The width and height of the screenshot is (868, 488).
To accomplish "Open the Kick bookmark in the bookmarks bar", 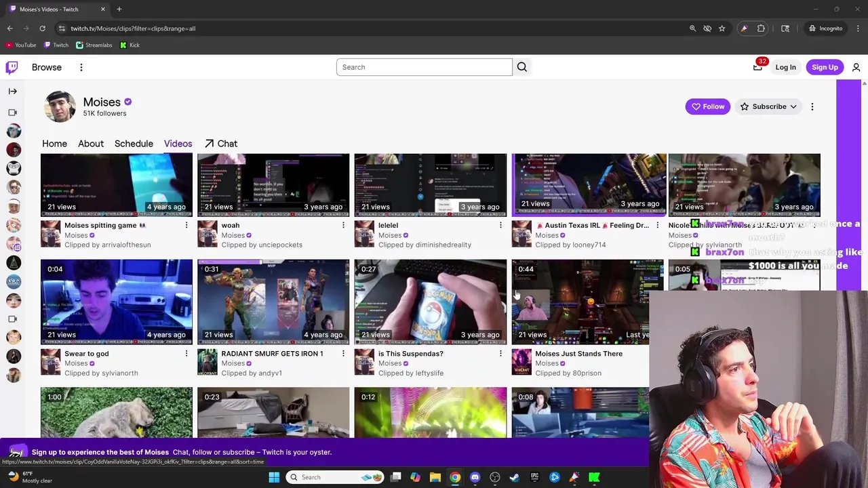I will (130, 45).
